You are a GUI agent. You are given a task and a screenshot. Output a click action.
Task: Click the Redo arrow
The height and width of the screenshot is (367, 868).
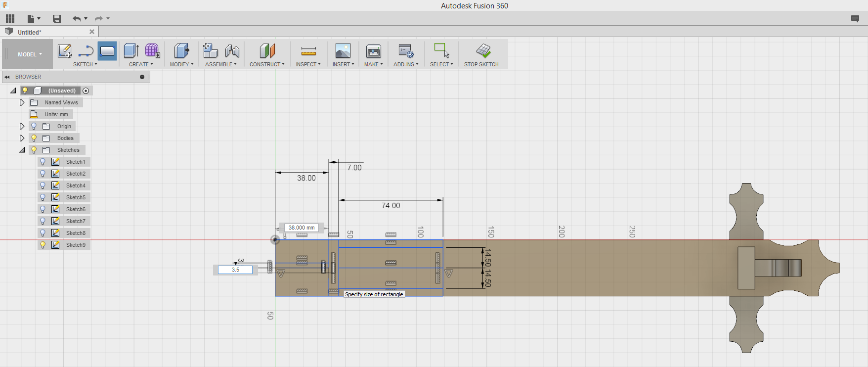[x=98, y=19]
